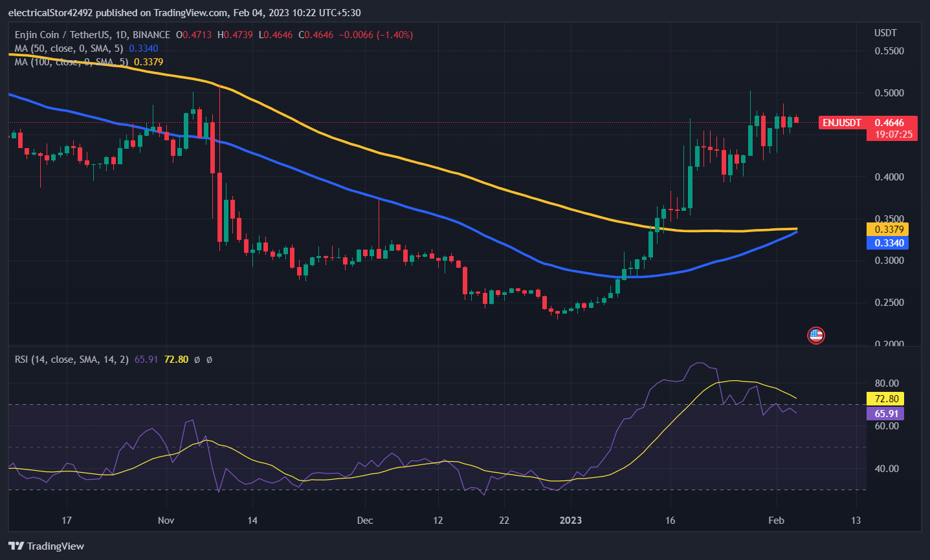Select the RSI (14, close, SMA, 14, 2) legend
Screen dimensions: 930x560
tap(72, 360)
